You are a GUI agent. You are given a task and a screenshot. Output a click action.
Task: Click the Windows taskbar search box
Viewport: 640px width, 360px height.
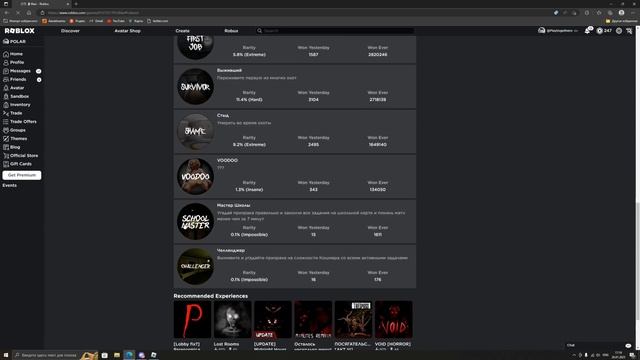click(55, 355)
